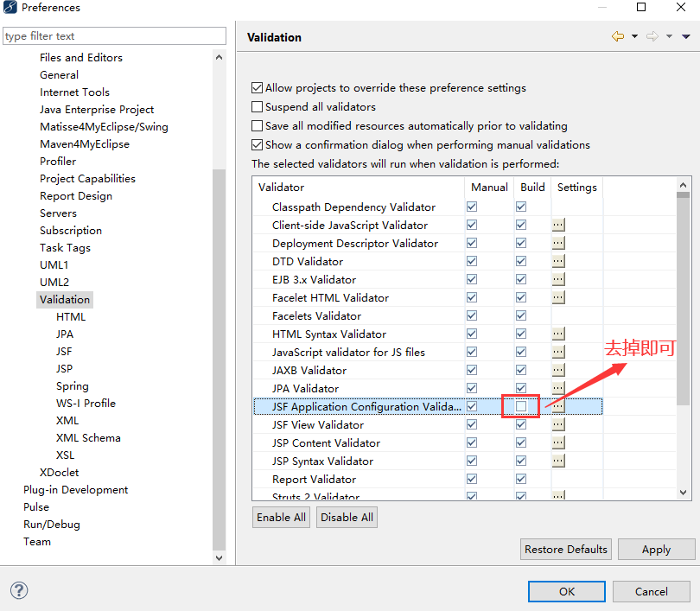Select Spring under Validation
The width and height of the screenshot is (700, 611).
click(73, 386)
